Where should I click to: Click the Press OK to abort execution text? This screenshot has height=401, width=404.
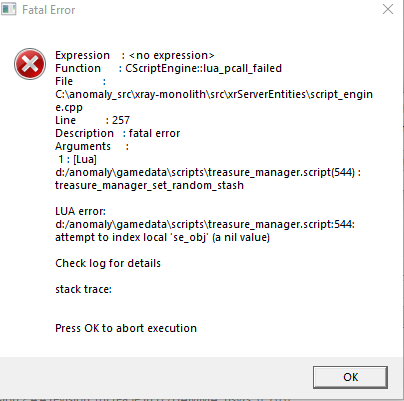126,328
